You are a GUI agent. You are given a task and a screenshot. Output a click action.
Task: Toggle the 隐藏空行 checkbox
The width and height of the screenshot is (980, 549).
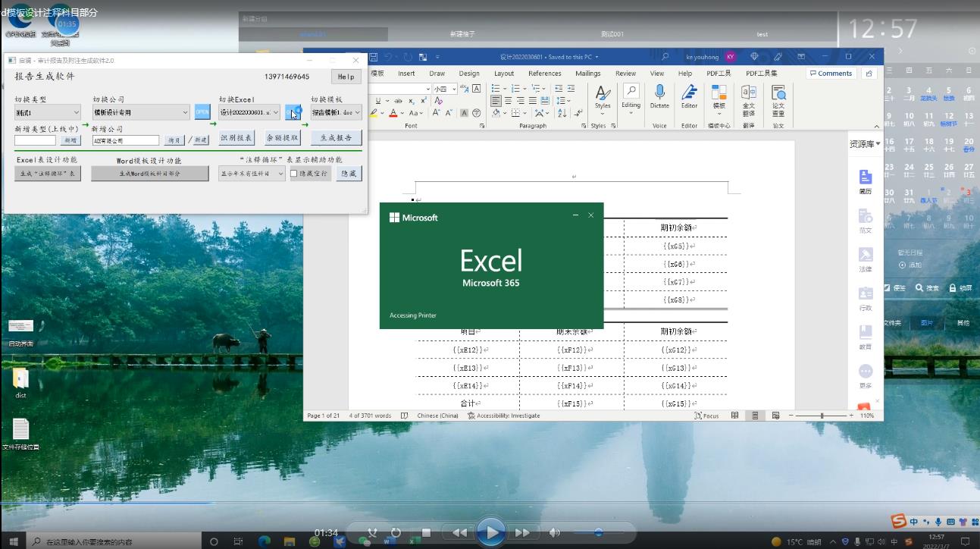pos(294,174)
